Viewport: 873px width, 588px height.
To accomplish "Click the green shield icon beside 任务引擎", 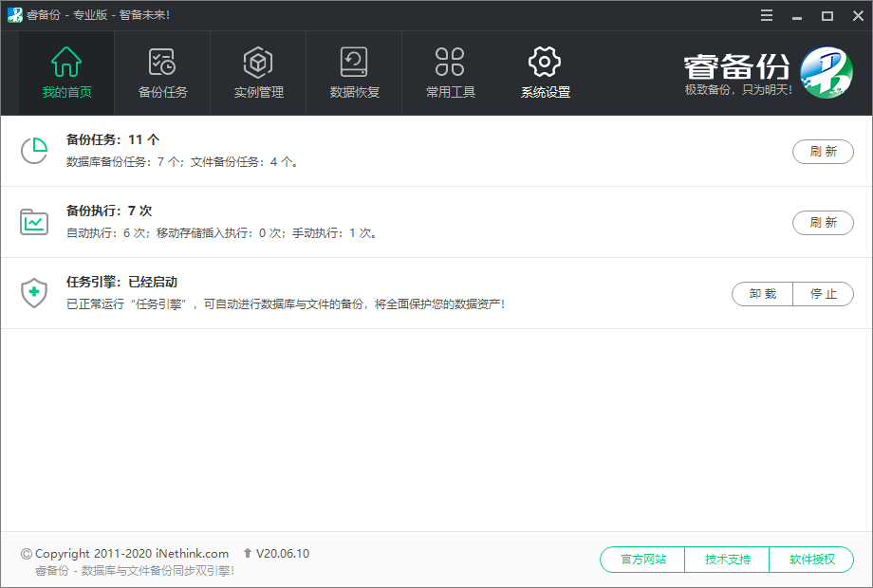I will 34,293.
